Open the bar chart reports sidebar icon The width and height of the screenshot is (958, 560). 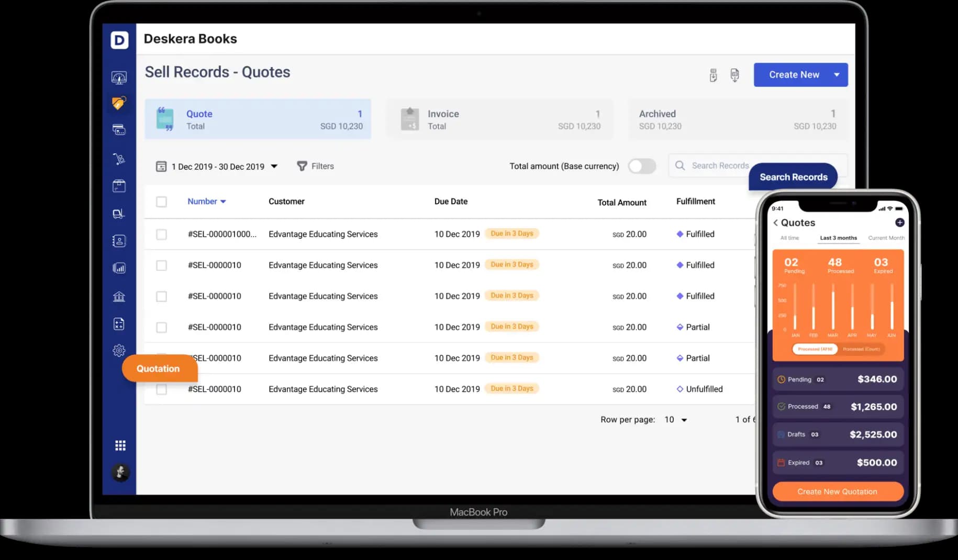pos(119,268)
